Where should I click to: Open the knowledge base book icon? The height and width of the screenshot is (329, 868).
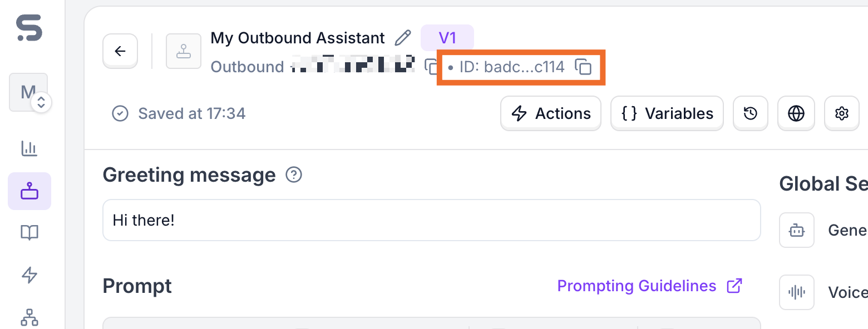point(29,232)
